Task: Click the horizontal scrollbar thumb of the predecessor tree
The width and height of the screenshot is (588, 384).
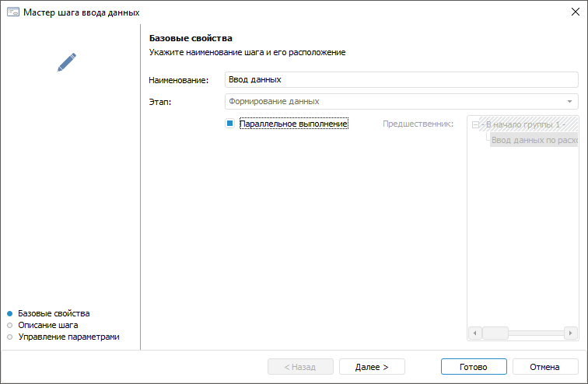Action: tap(495, 333)
